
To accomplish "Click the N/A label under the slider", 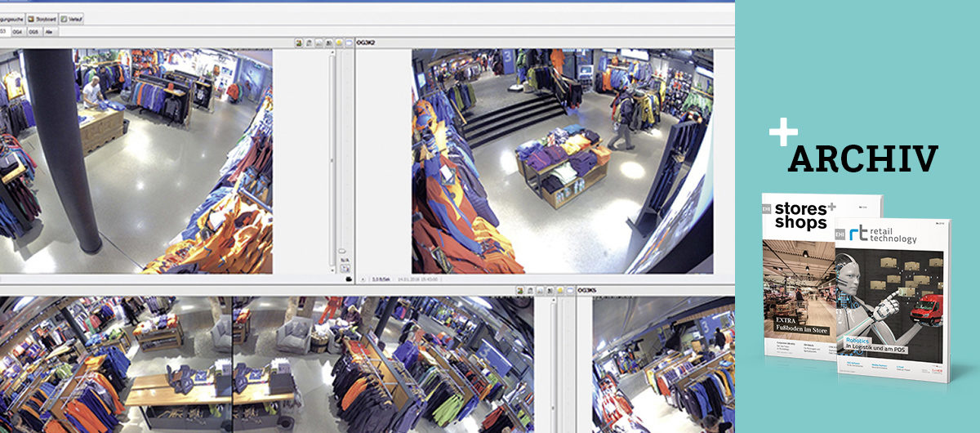I will coord(345,260).
